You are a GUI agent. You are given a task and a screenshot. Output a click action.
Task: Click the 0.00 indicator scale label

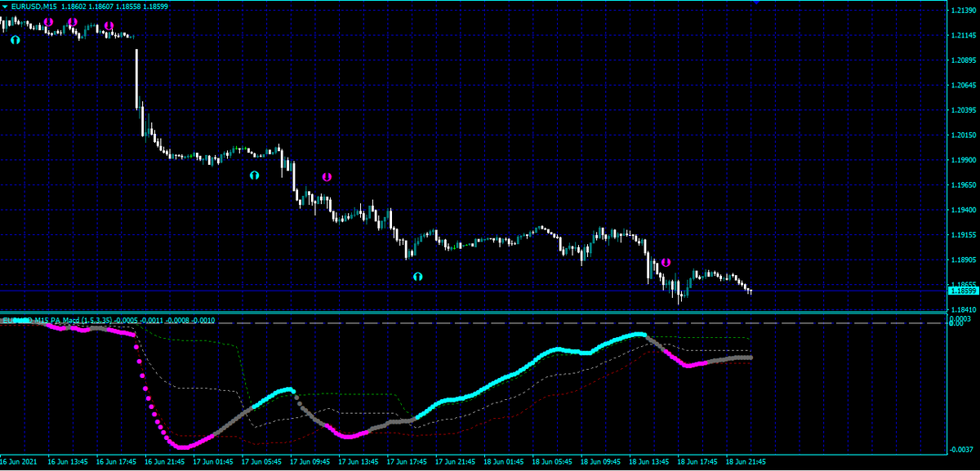click(956, 323)
